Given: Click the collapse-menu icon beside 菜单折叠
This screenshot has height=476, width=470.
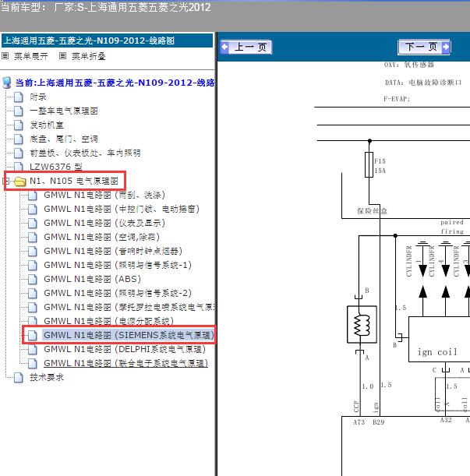Looking at the screenshot, I should click(62, 56).
